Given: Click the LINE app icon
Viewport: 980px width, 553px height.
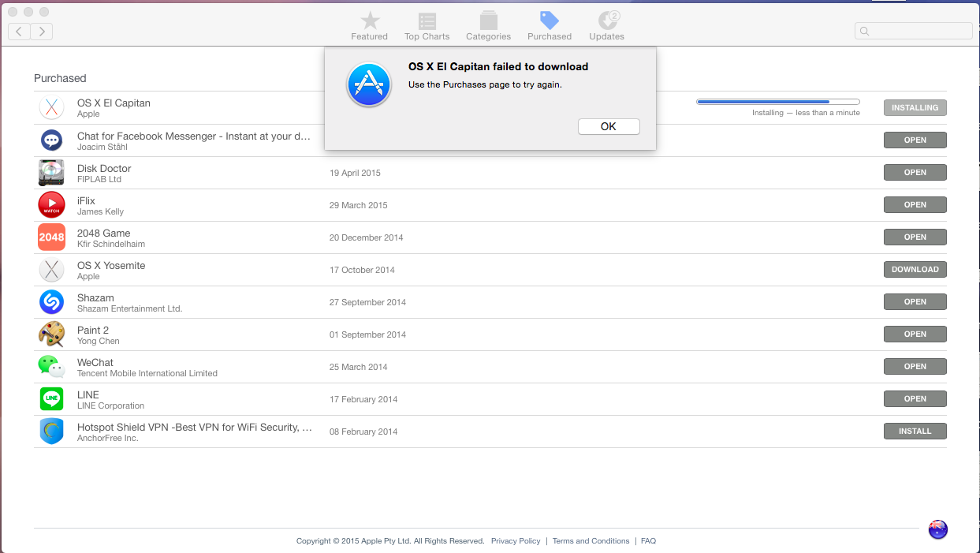Looking at the screenshot, I should (51, 398).
